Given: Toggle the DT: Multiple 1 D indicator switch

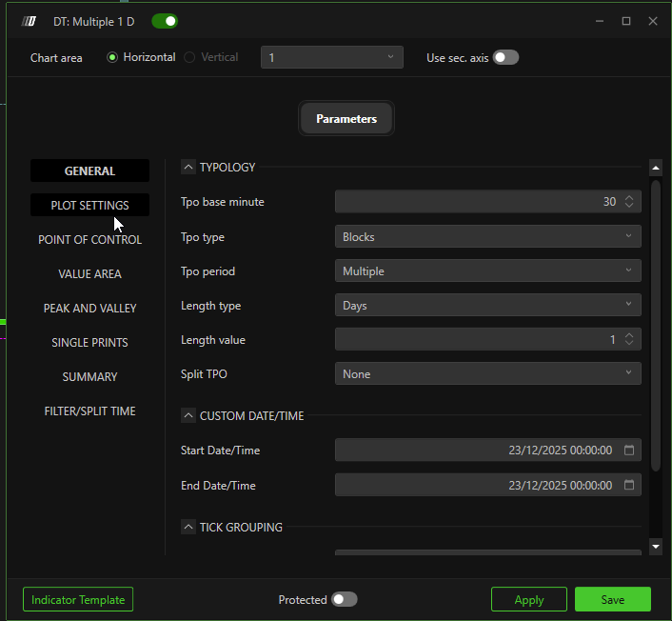Looking at the screenshot, I should pos(165,21).
